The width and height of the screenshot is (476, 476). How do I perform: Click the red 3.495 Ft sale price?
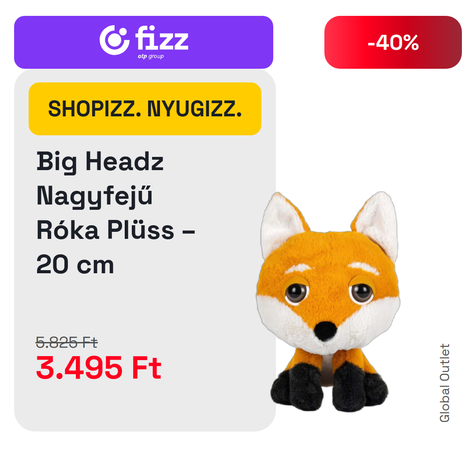[99, 368]
